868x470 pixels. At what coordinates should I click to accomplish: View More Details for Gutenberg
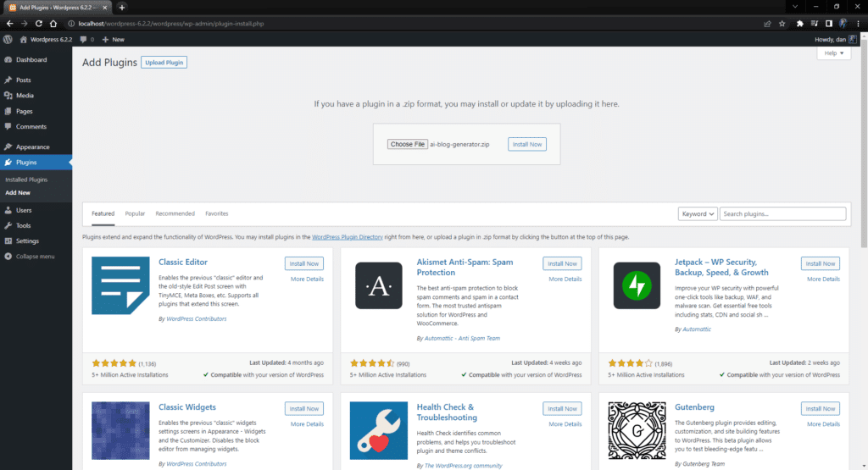823,424
